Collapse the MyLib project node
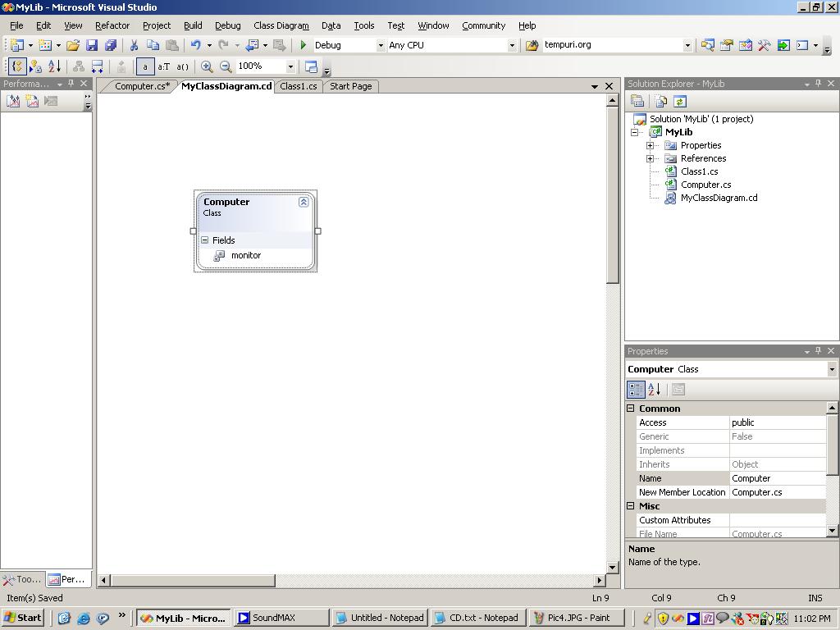This screenshot has width=840, height=630. tap(634, 132)
